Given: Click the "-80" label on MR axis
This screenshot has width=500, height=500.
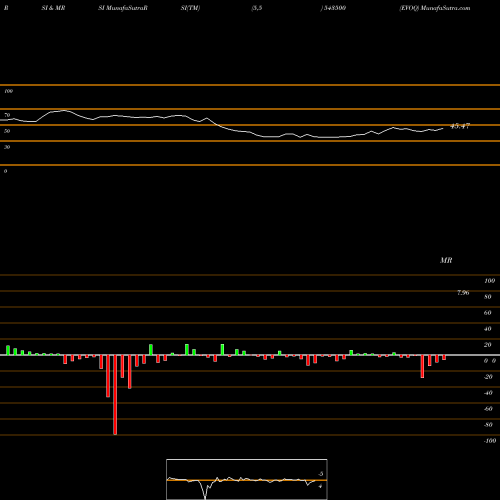Looking at the screenshot, I should click(x=488, y=425).
